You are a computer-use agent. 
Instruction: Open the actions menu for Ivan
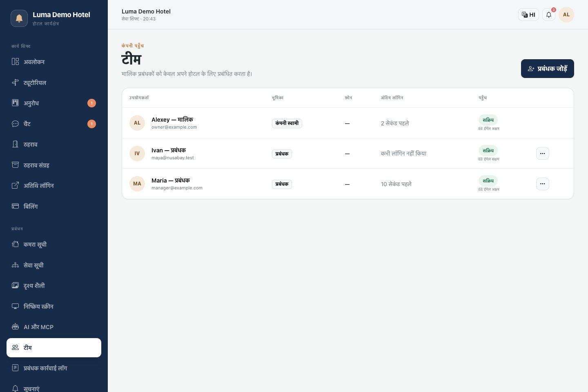542,154
